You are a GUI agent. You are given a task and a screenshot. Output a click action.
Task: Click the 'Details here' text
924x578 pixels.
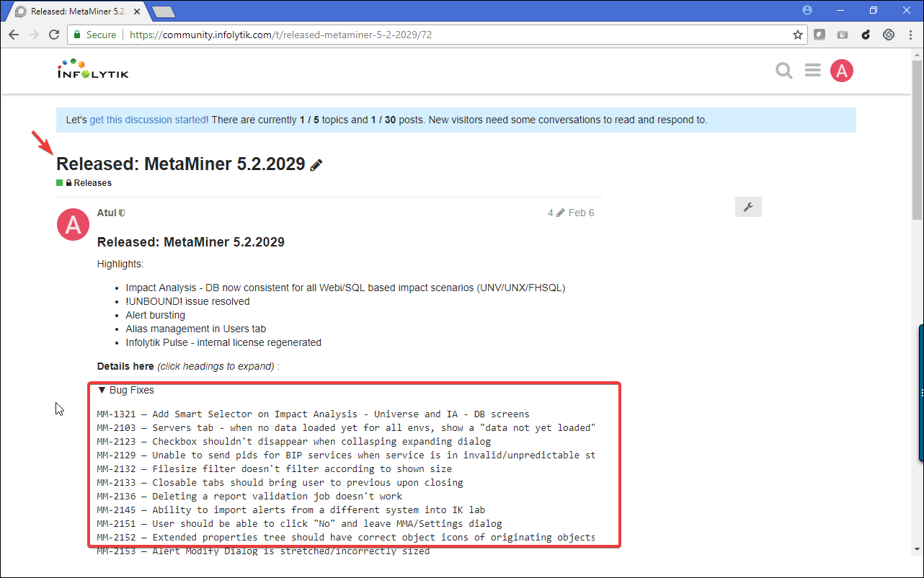pyautogui.click(x=125, y=366)
